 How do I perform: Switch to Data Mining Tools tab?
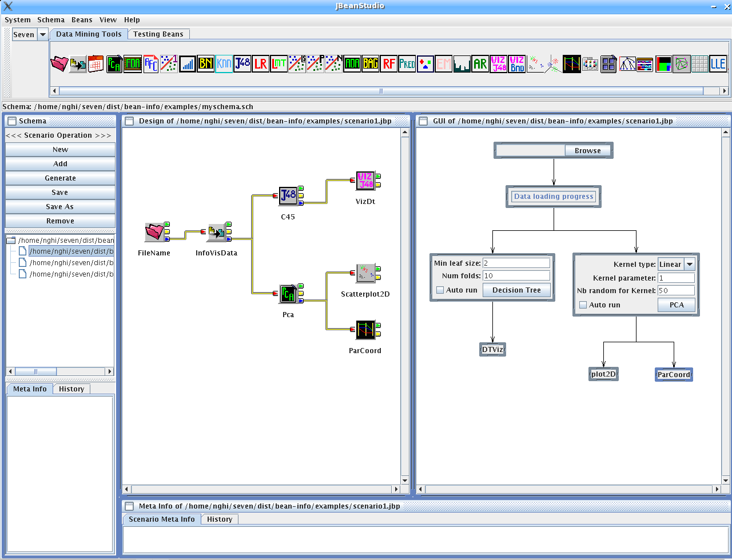point(89,34)
